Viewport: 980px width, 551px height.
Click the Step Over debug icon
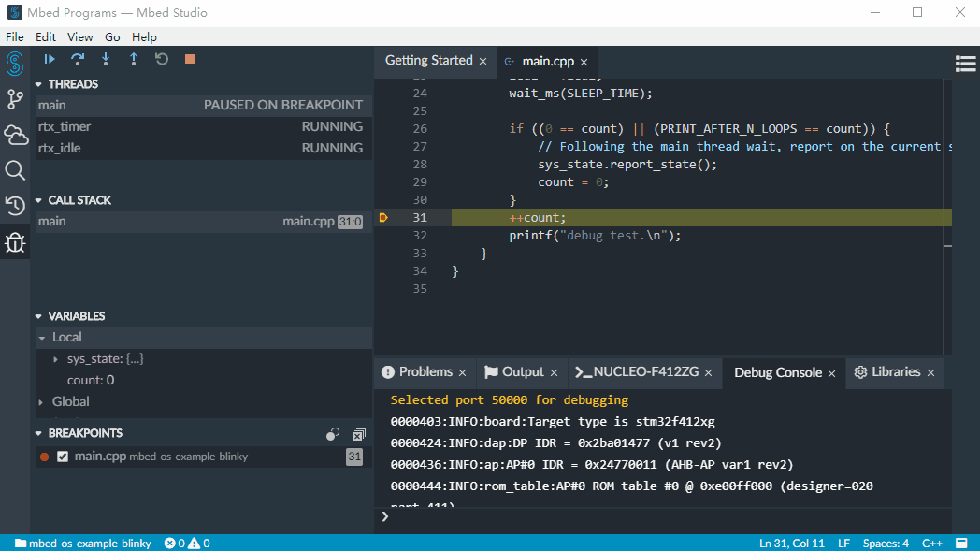pyautogui.click(x=78, y=59)
